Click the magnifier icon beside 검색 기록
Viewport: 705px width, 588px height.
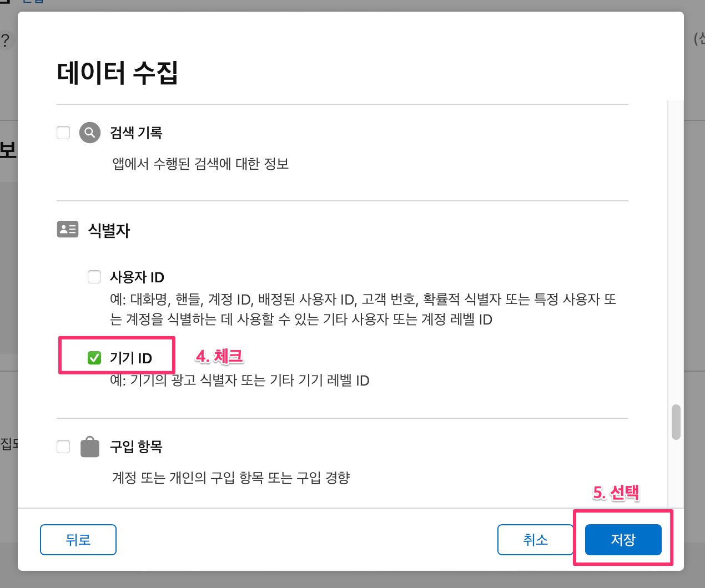pos(90,133)
